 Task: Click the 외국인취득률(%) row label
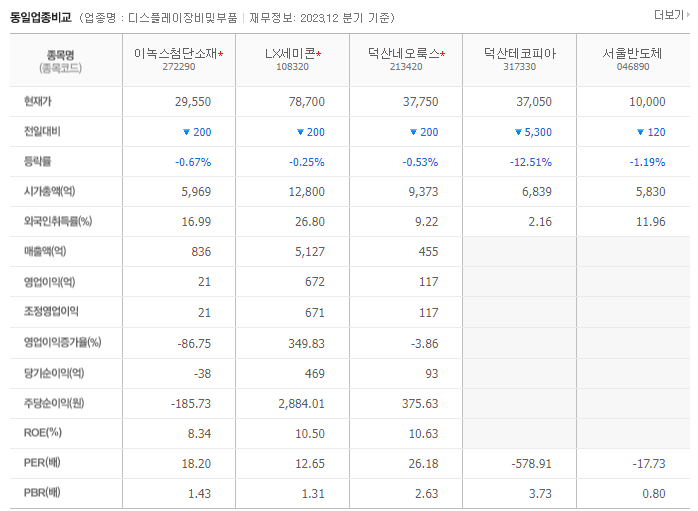[x=58, y=221]
